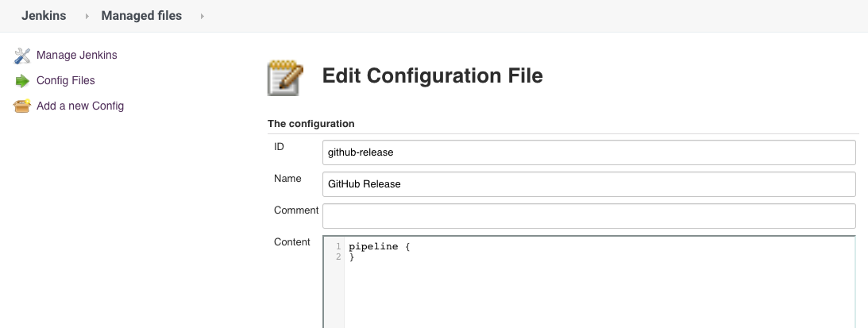868x328 pixels.
Task: Click the Manage Jenkins wrench icon
Action: pos(22,56)
